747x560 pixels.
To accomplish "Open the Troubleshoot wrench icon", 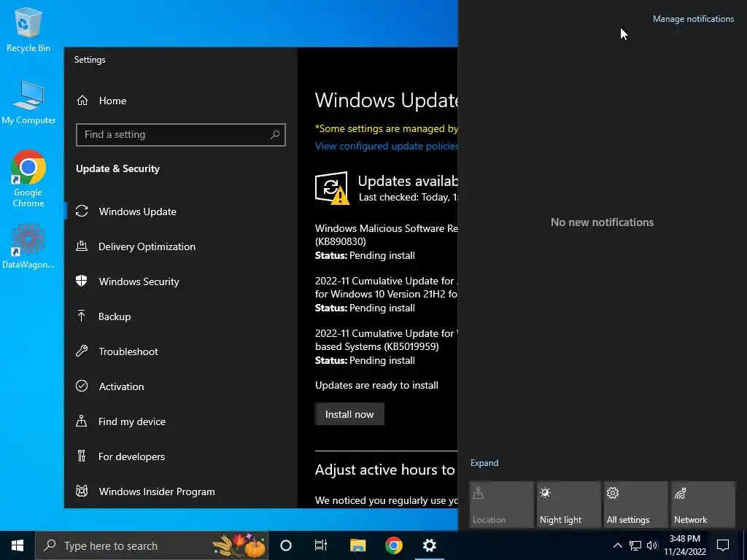I will (82, 351).
